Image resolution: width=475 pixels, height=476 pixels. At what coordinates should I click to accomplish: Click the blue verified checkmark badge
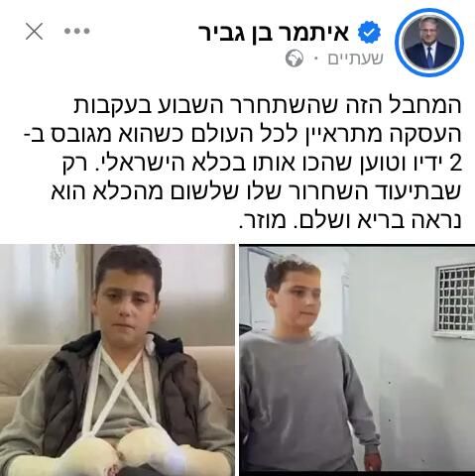point(370,33)
